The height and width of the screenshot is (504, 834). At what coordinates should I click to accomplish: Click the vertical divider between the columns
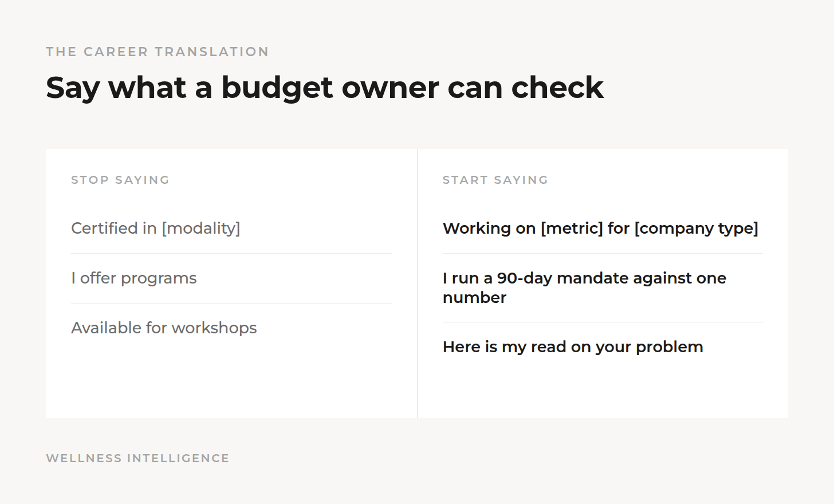click(x=417, y=283)
